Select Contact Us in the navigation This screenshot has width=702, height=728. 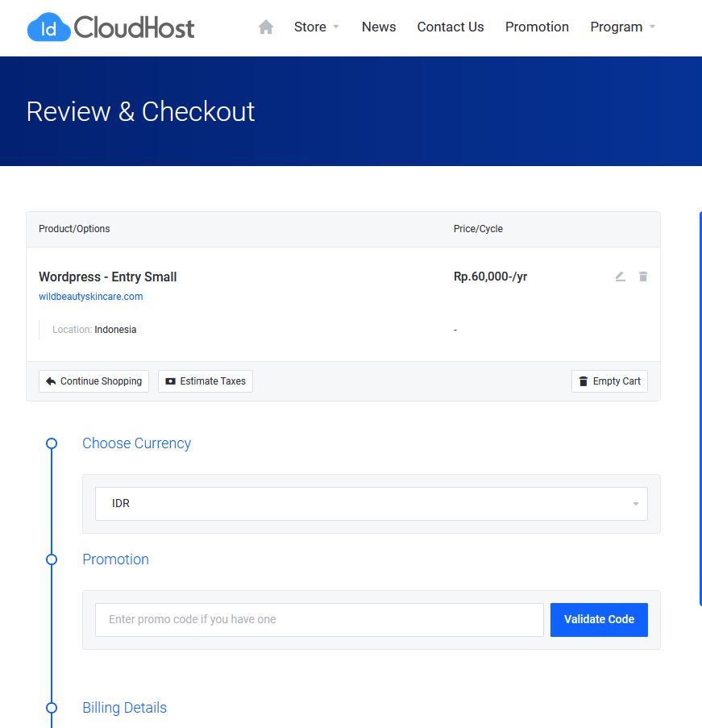(x=450, y=27)
